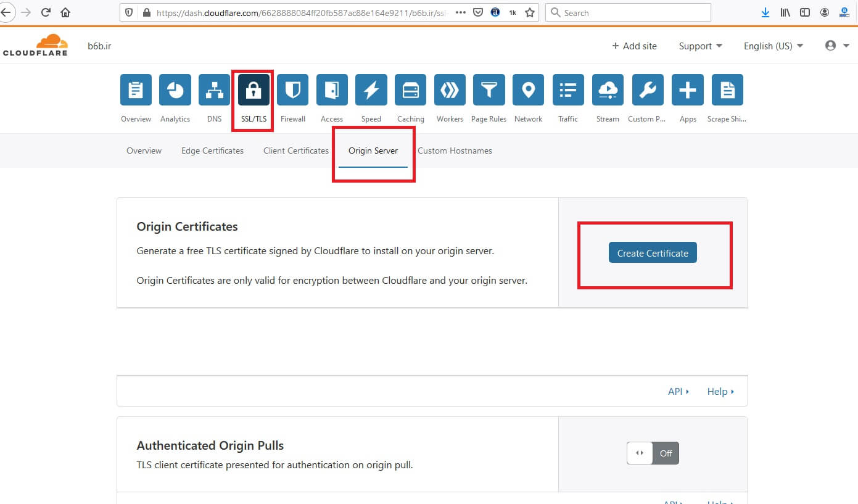Switch to the Custom Hostnames tab
The width and height of the screenshot is (858, 504).
tap(455, 151)
